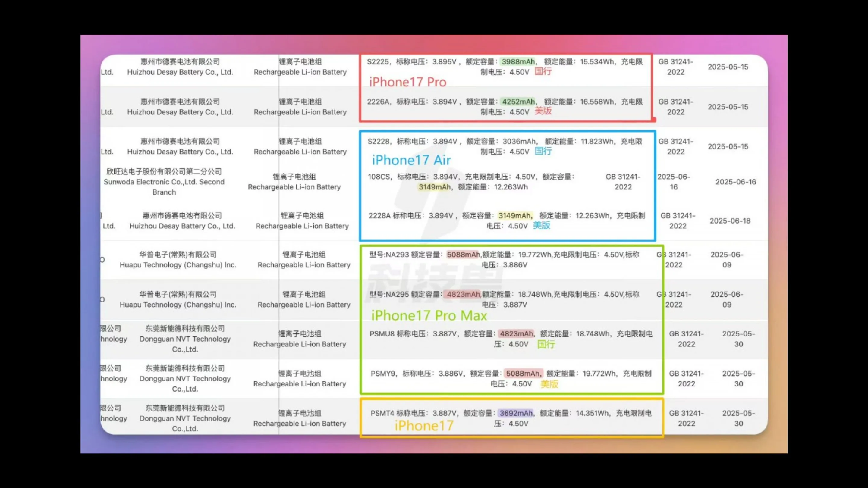Click the 3692mAh capacity in PSMT4 row
The width and height of the screenshot is (868, 488).
[x=516, y=413]
